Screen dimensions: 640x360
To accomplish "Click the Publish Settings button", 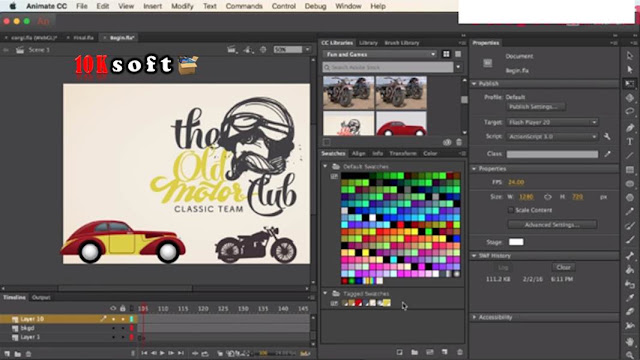I will [x=536, y=107].
